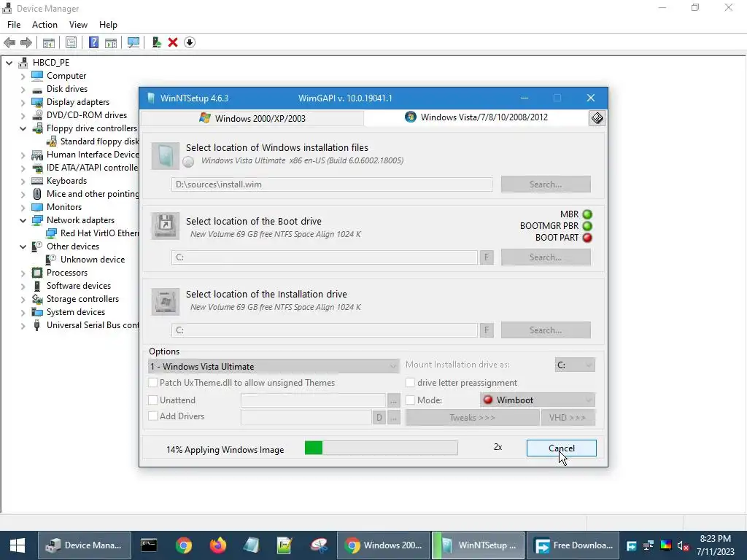Click the Boot drive C: path field
747x560 pixels.
pyautogui.click(x=325, y=257)
